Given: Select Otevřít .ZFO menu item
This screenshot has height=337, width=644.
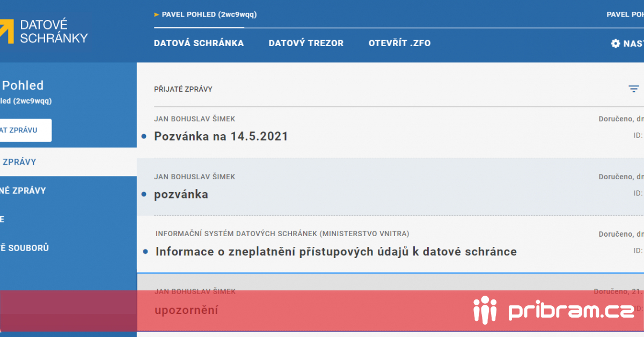Looking at the screenshot, I should coord(399,43).
